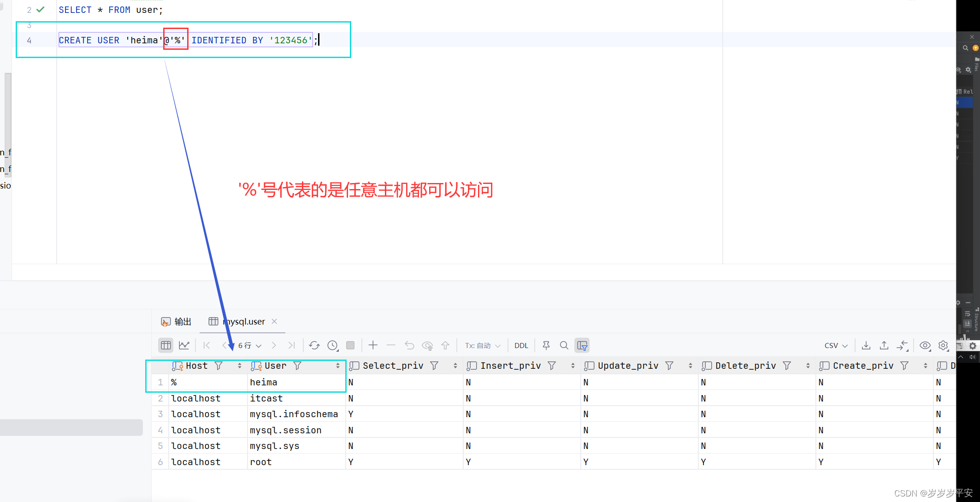Expand the 6 rows page size dropdown
Viewport: 980px width, 502px height.
[x=250, y=345]
